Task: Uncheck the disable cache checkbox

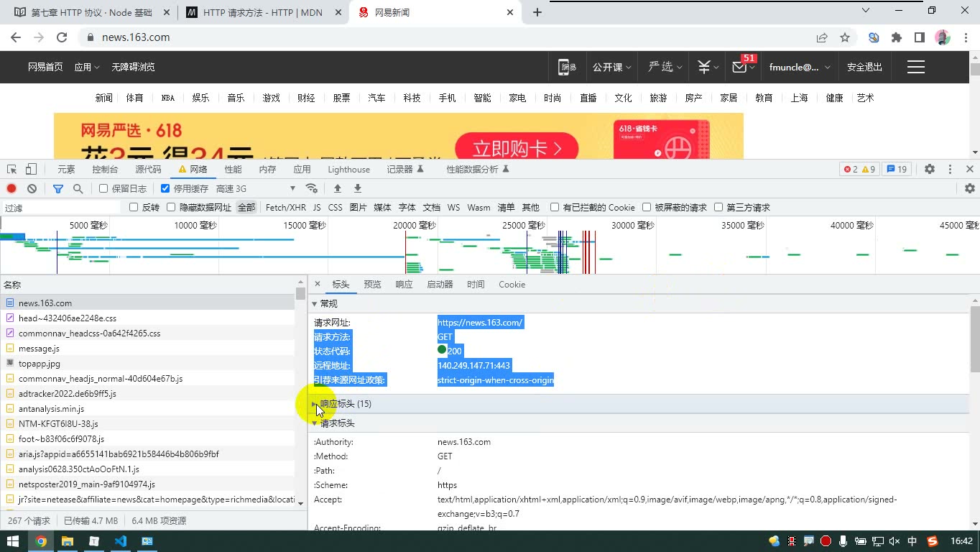Action: tap(165, 188)
